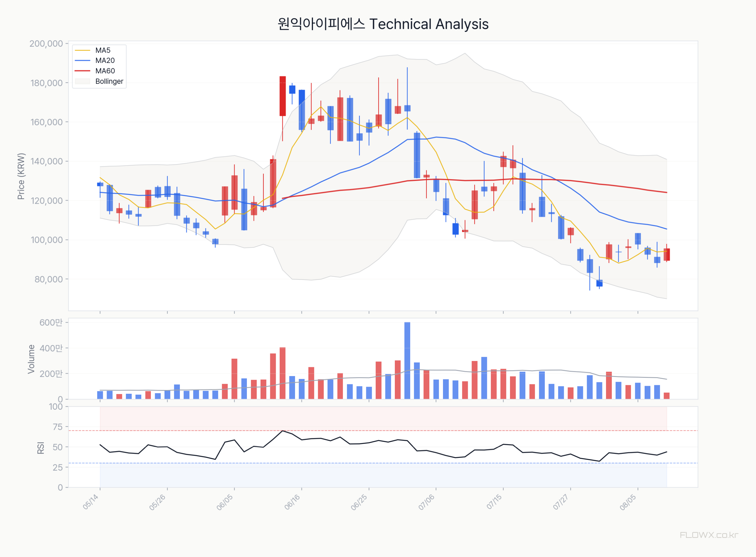
Task: Select the MA5 legend label
Action: [x=103, y=50]
